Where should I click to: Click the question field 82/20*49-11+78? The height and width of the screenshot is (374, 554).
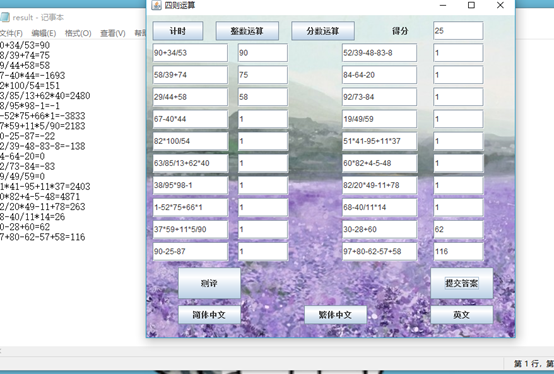(379, 185)
